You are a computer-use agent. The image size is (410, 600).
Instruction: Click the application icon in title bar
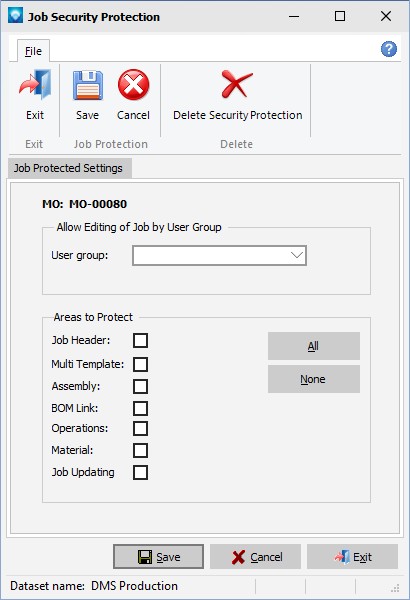[15, 16]
